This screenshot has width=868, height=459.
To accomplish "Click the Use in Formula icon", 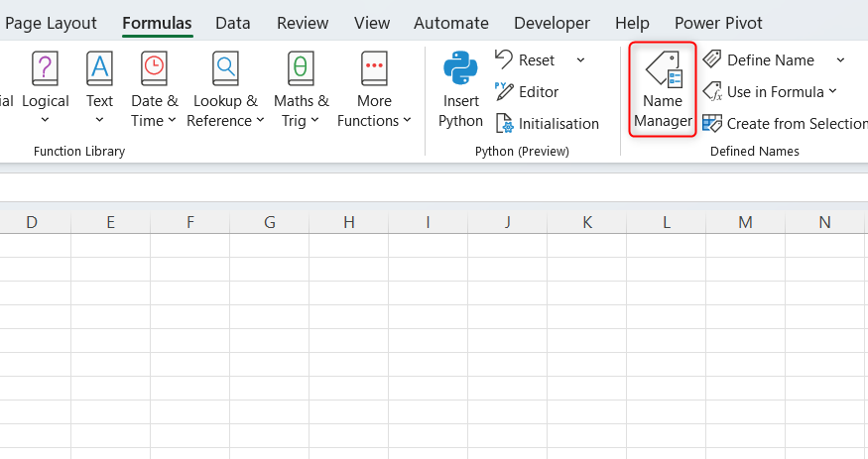I will click(712, 91).
